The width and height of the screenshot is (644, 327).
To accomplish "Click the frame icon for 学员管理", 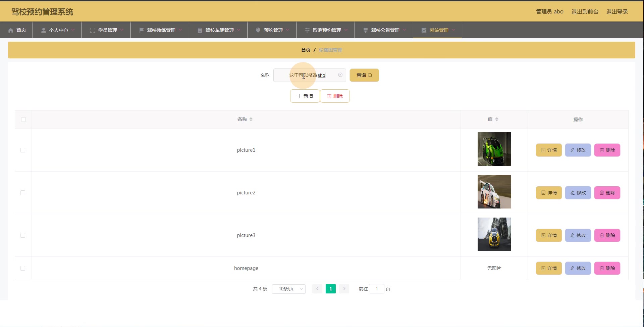I will click(93, 30).
